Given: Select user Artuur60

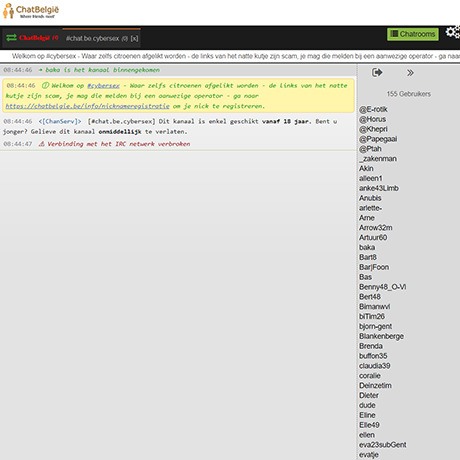Looking at the screenshot, I should (x=373, y=238).
